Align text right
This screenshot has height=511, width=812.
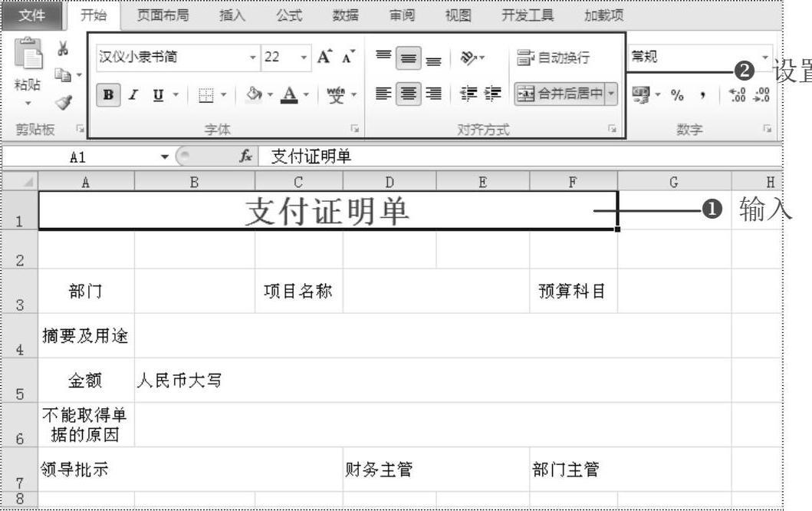tap(434, 94)
